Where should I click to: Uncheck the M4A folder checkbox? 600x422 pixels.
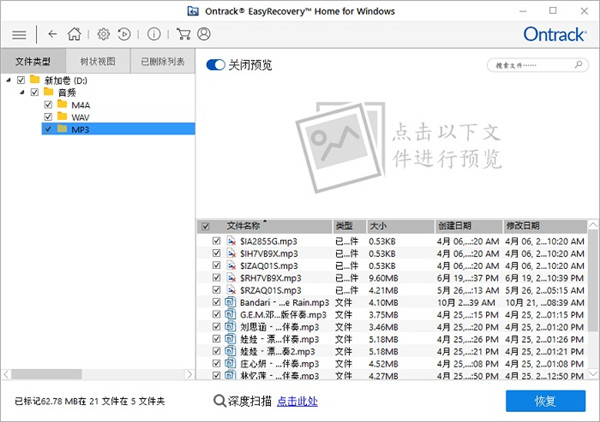(48, 104)
